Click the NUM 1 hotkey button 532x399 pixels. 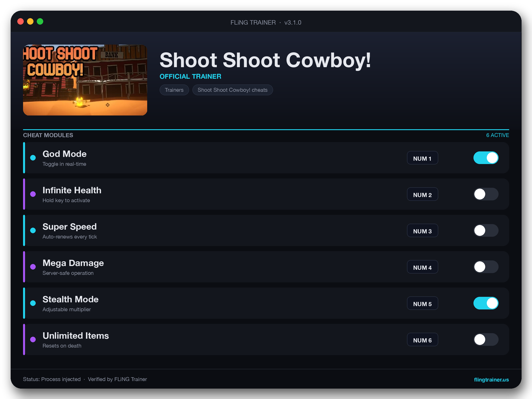pos(422,158)
